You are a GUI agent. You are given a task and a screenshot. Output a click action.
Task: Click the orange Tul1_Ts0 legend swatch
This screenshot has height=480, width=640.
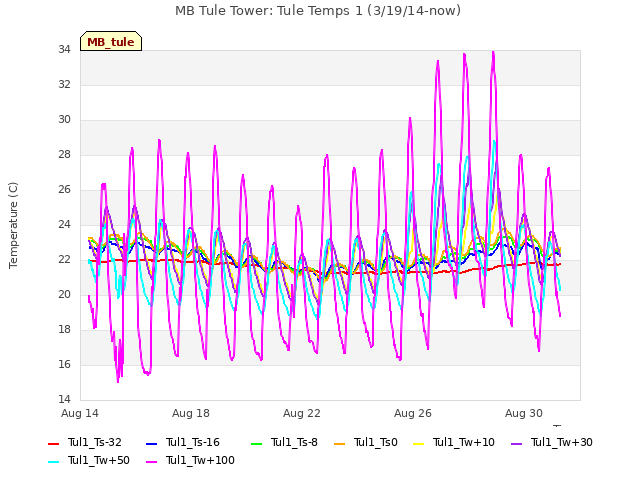coord(340,443)
